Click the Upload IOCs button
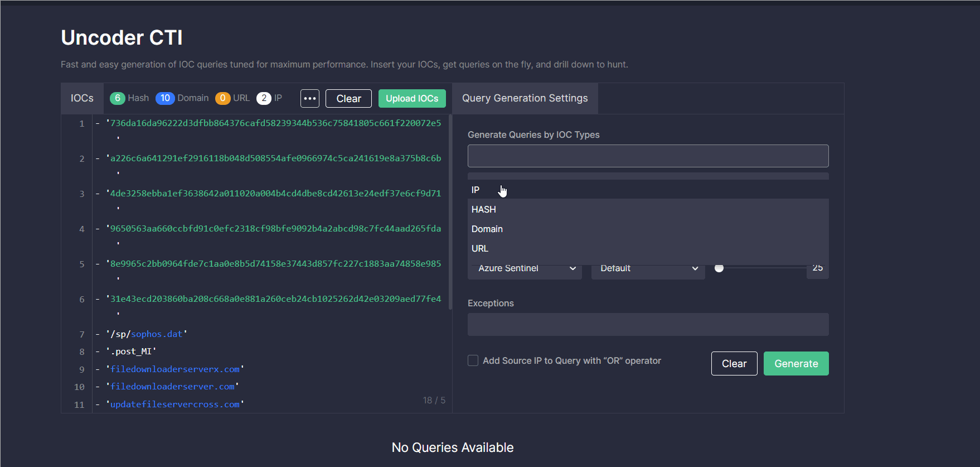 pos(412,99)
